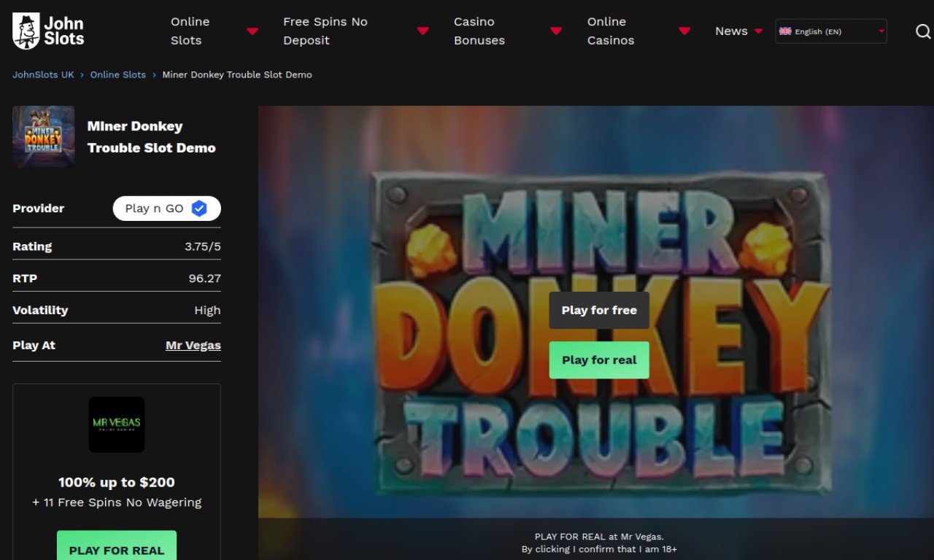This screenshot has width=934, height=560.
Task: Expand the Online Casinos menu arrow
Action: point(684,31)
